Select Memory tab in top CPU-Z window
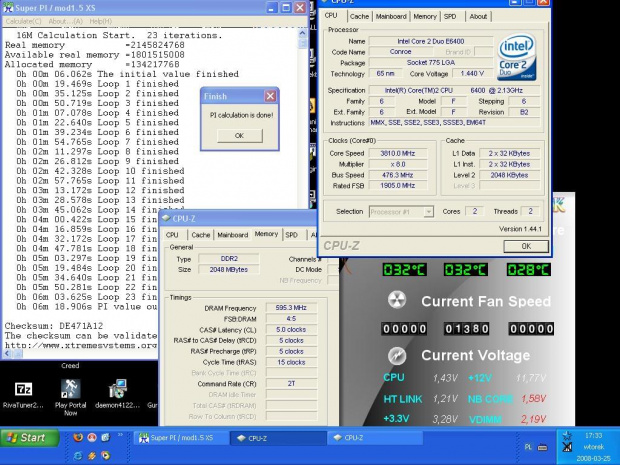Image resolution: width=620 pixels, height=465 pixels. coord(425,16)
